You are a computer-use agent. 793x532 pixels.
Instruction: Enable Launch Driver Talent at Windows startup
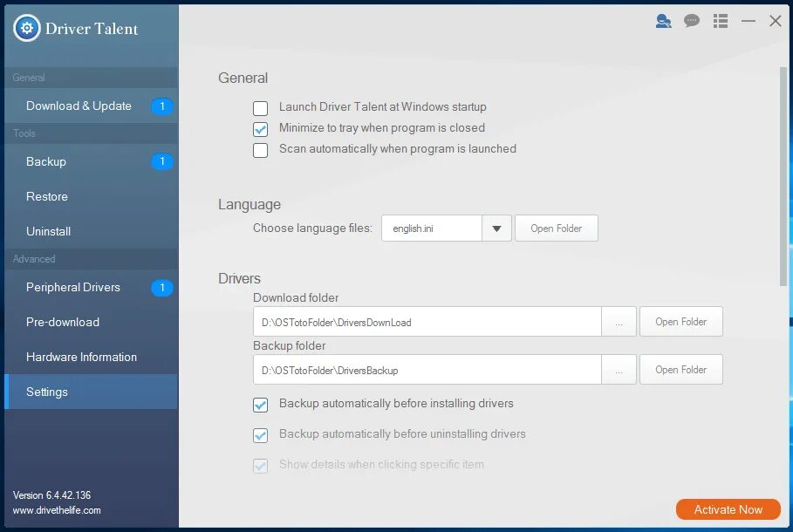pos(261,108)
